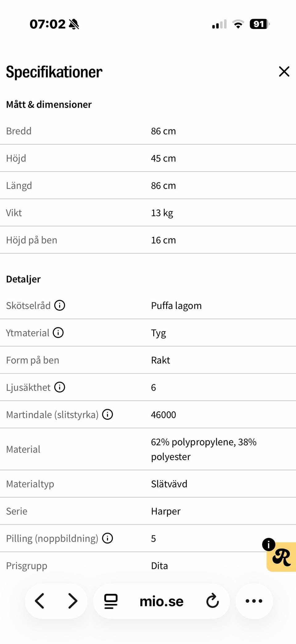The image size is (296, 644).
Task: Tap the yellow R badge widget
Action: coord(282,557)
